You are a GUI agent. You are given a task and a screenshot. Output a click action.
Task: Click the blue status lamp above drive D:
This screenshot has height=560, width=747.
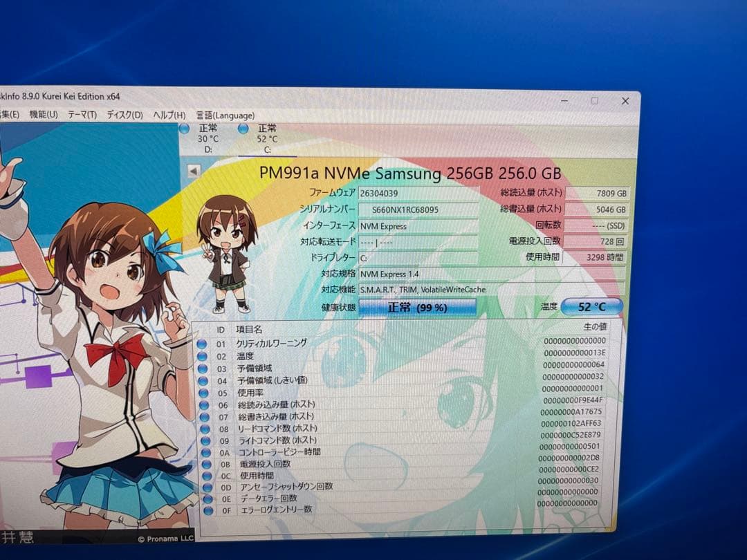point(184,128)
